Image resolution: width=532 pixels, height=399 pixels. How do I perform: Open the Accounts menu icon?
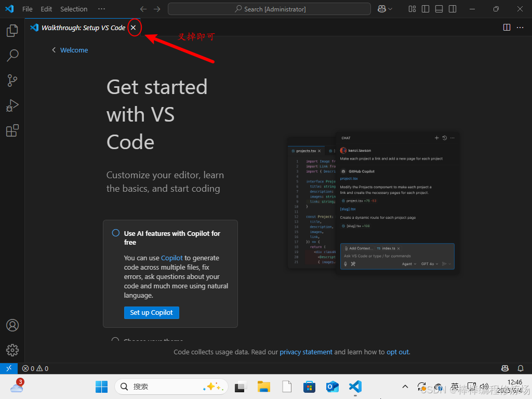click(x=12, y=325)
